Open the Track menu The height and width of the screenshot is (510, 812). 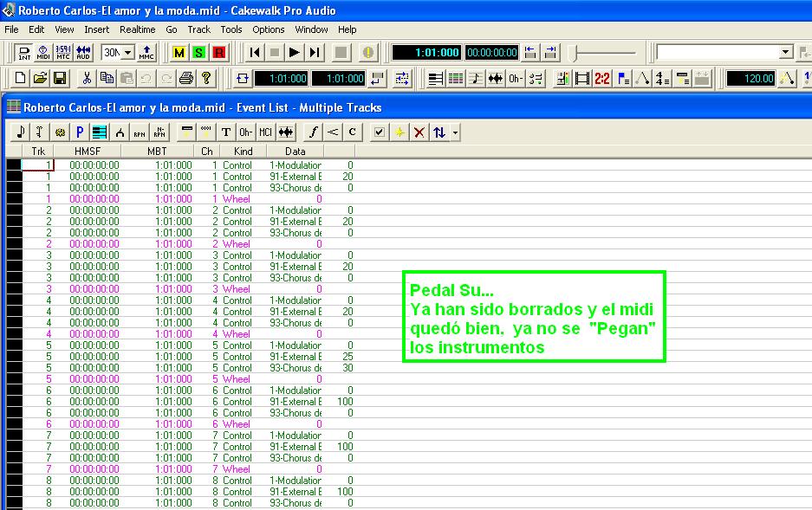pyautogui.click(x=198, y=29)
